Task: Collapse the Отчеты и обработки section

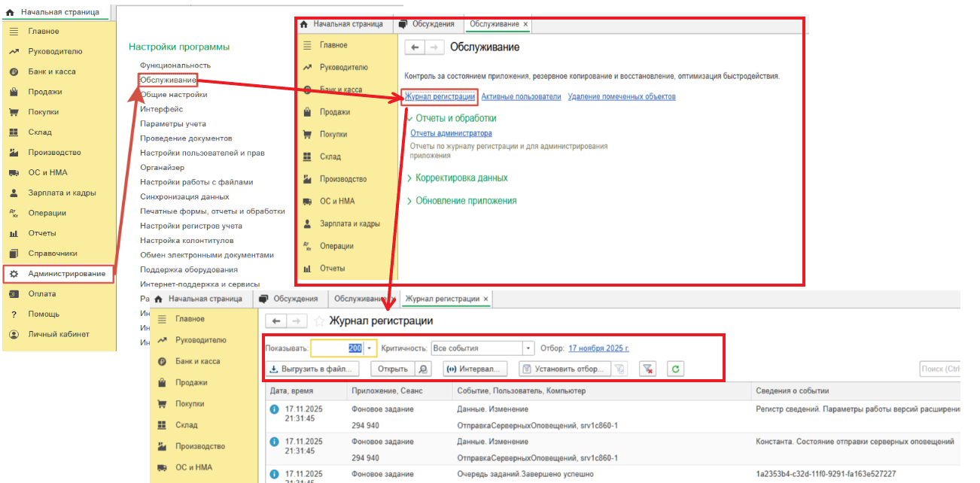Action: tap(409, 118)
